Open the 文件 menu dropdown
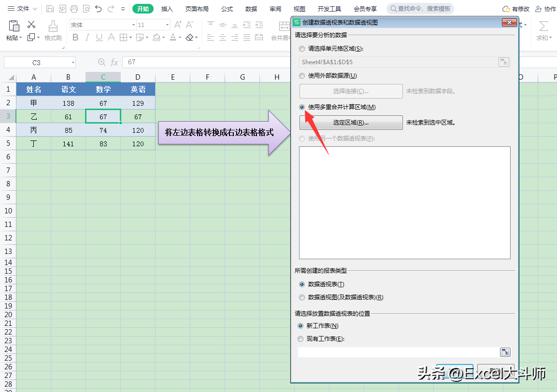Image resolution: width=557 pixels, height=392 pixels. point(22,9)
